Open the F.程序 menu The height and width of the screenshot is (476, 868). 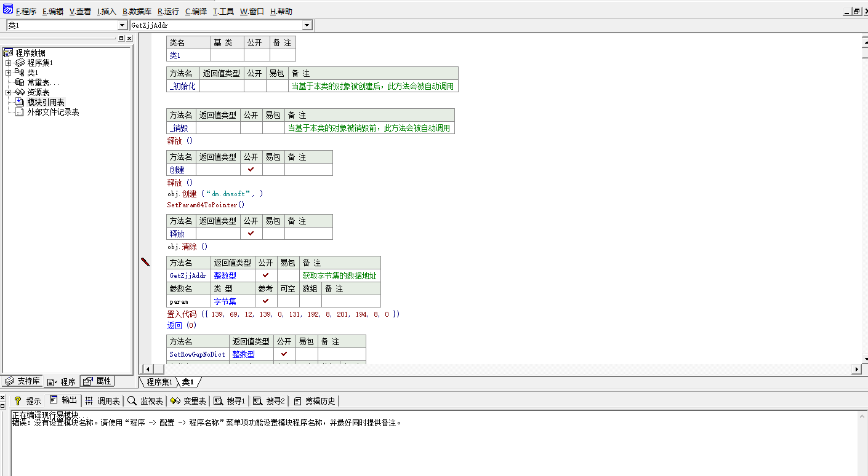(26, 11)
